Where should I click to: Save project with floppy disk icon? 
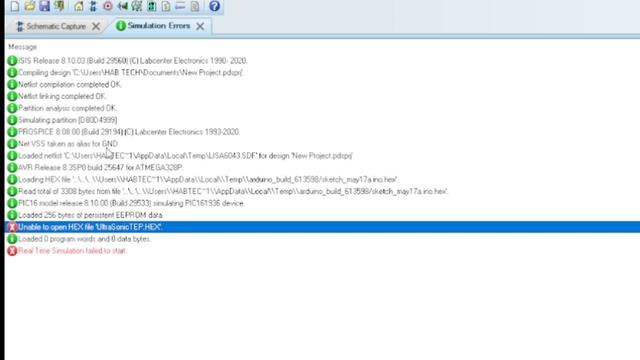44,6
